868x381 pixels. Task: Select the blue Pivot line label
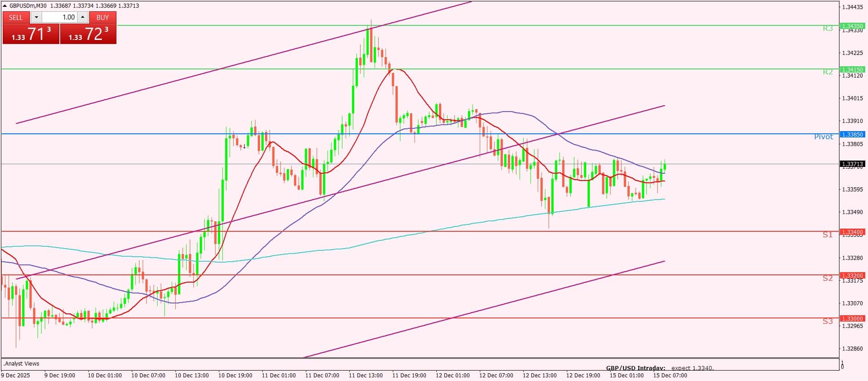pos(823,137)
